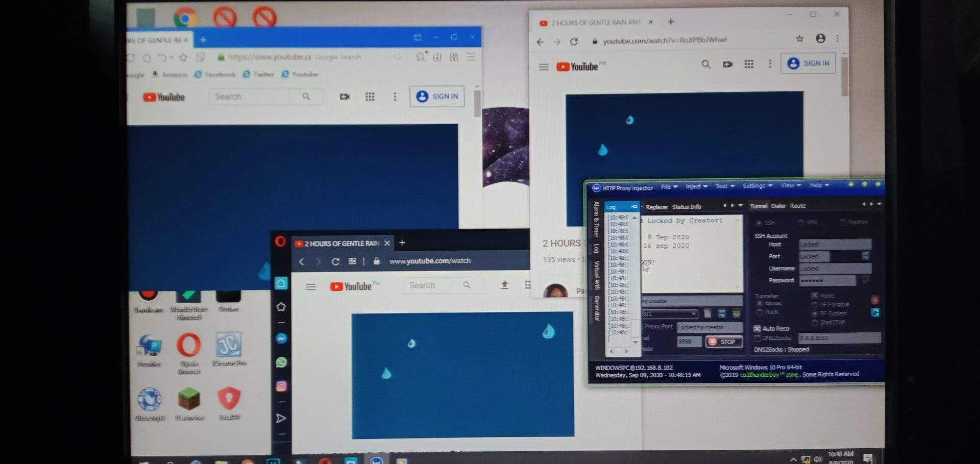Click YouTube create video icon in UC Browser window

point(345,96)
